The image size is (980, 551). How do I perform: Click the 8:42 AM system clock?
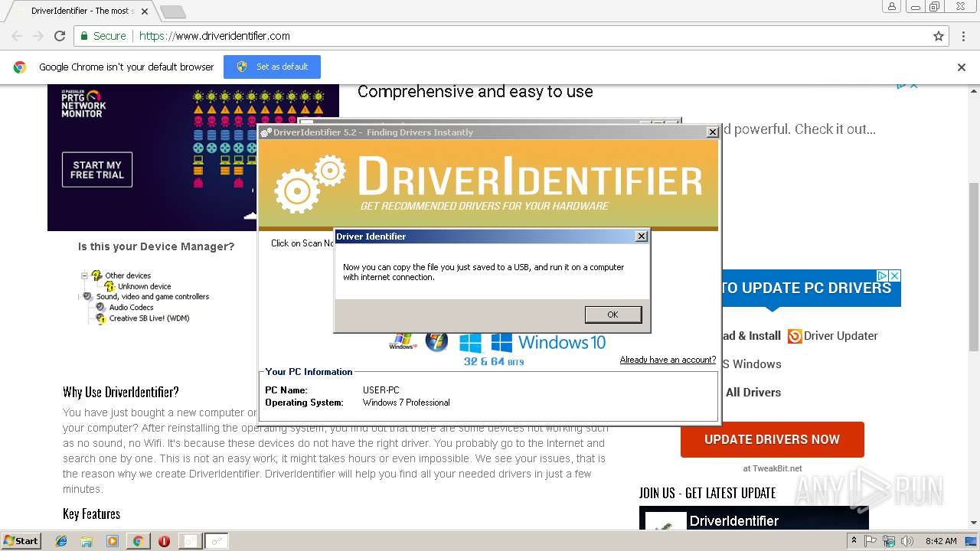[x=940, y=541]
